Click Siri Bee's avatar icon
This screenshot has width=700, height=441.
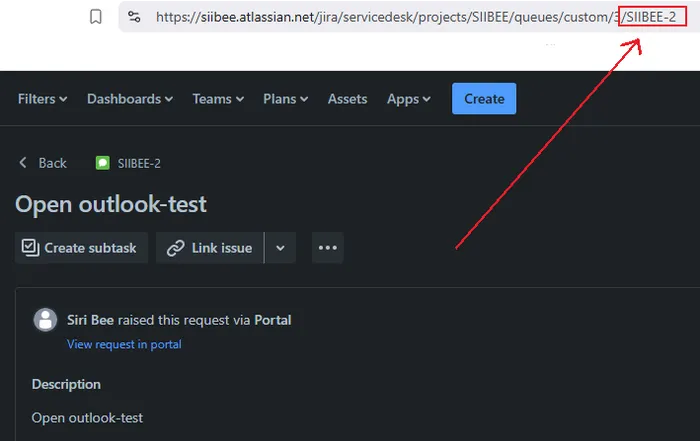click(x=45, y=320)
